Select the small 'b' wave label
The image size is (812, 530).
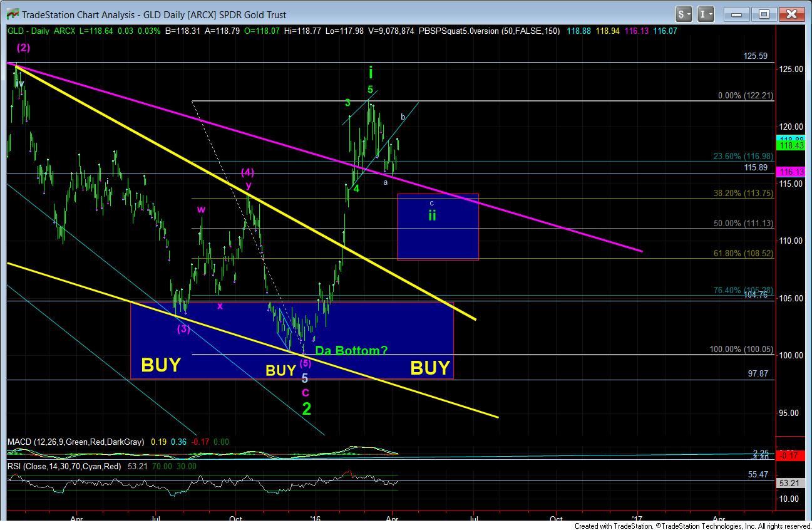pos(403,117)
